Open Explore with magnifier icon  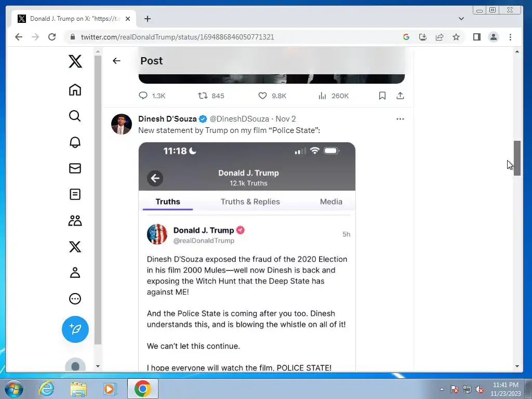tap(75, 116)
